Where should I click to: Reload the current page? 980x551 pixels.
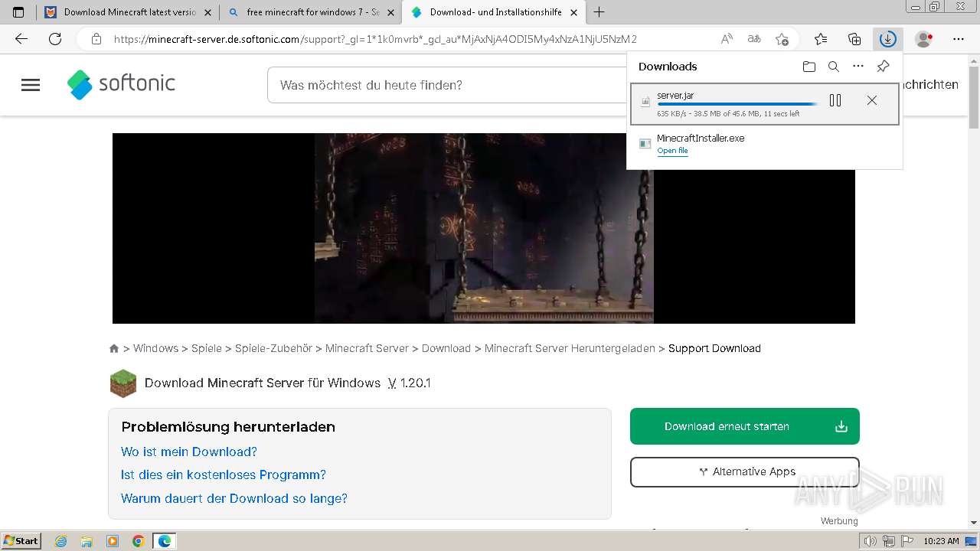(55, 39)
